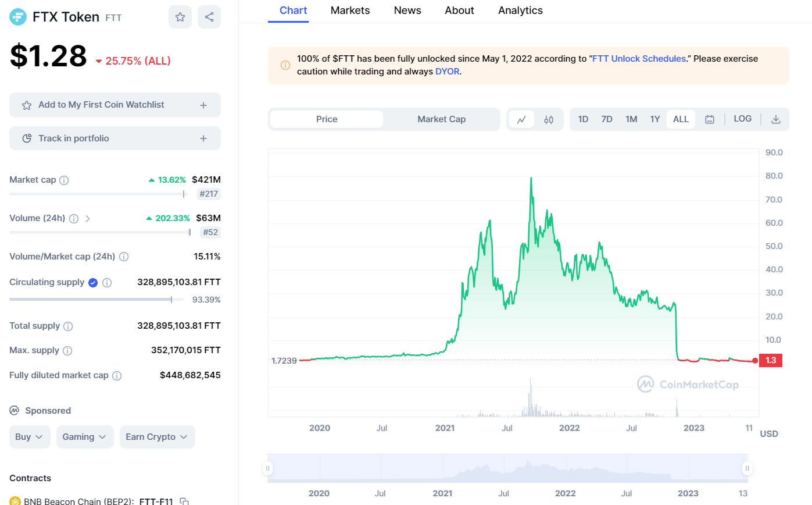Viewport: 812px width, 505px height.
Task: Open Volume/Market cap (24h) info icon
Action: click(x=124, y=257)
